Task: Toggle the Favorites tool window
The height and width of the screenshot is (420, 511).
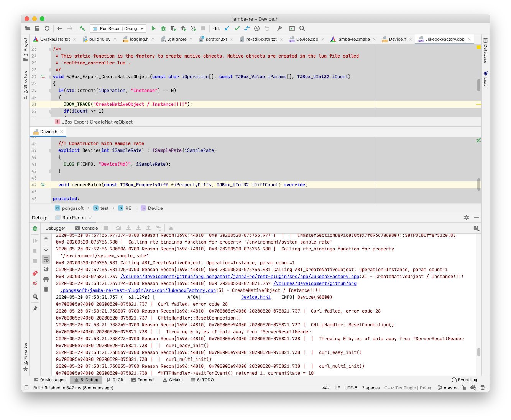Action: [x=26, y=356]
